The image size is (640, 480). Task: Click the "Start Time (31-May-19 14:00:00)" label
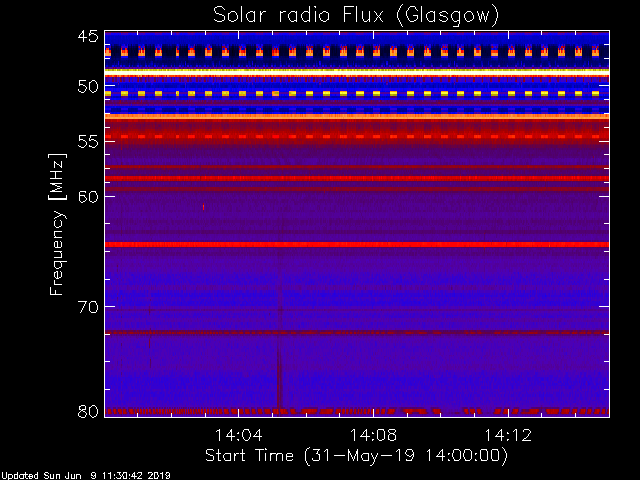click(356, 456)
